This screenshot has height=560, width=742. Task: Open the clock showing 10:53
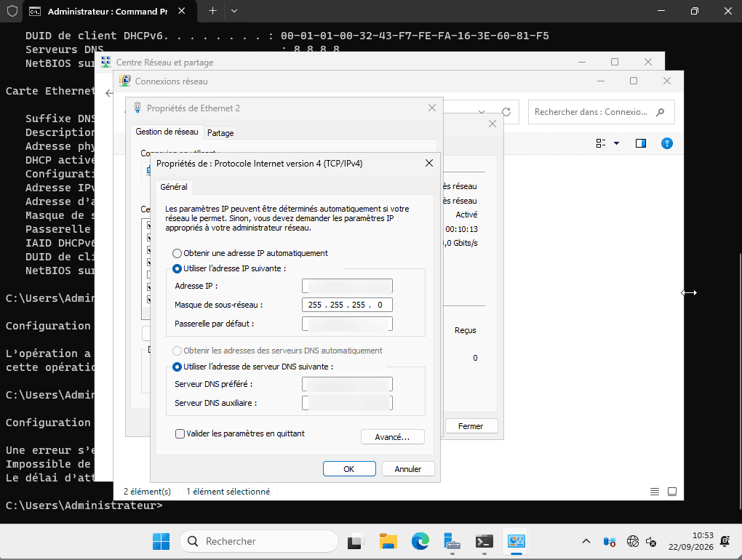click(691, 541)
